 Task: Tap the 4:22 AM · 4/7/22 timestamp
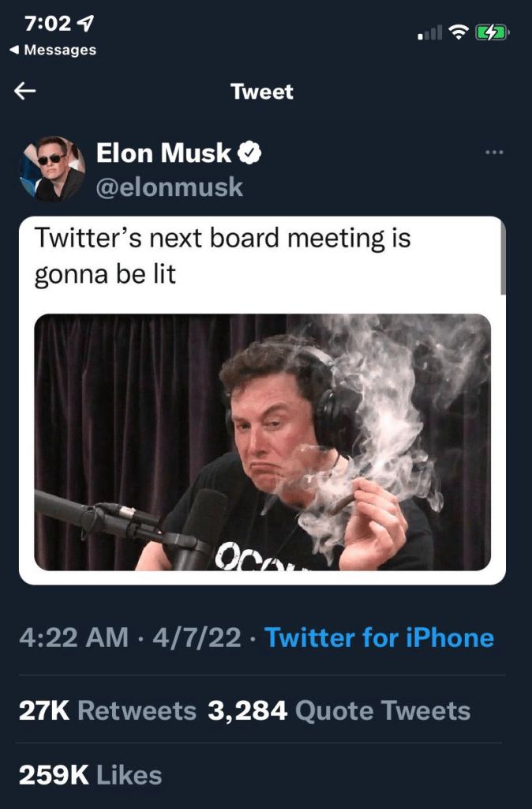[130, 638]
